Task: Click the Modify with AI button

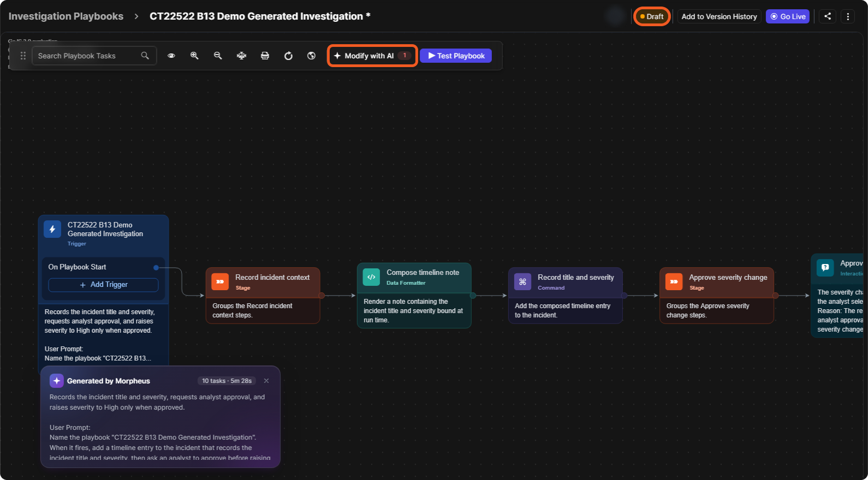Action: pos(372,56)
